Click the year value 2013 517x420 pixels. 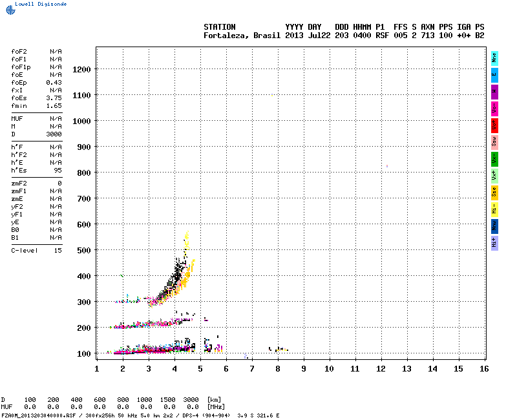click(x=294, y=36)
